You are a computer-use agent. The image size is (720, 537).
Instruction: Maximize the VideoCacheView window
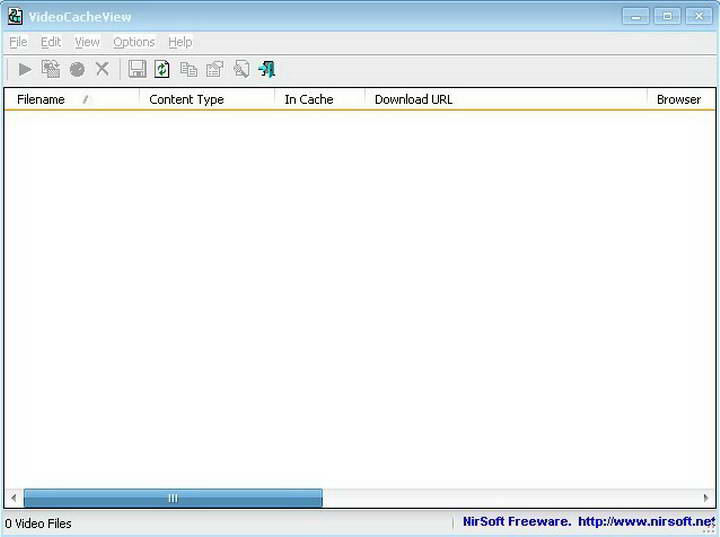667,17
